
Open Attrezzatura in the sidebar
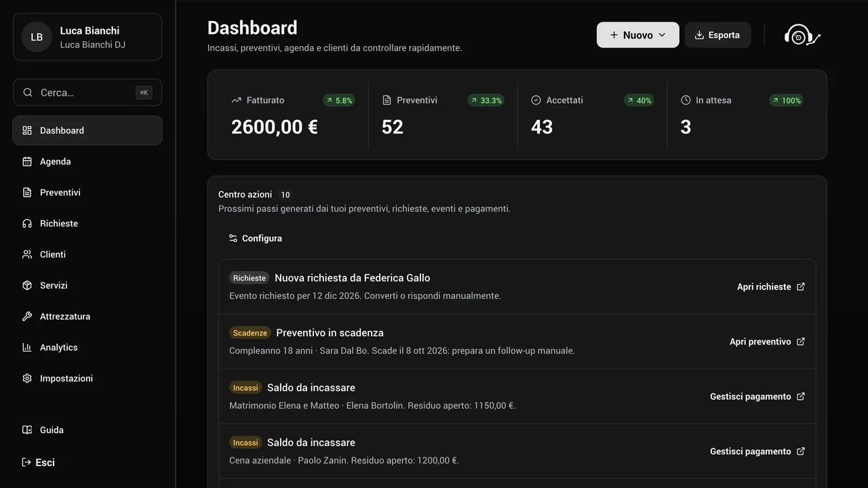(87, 317)
